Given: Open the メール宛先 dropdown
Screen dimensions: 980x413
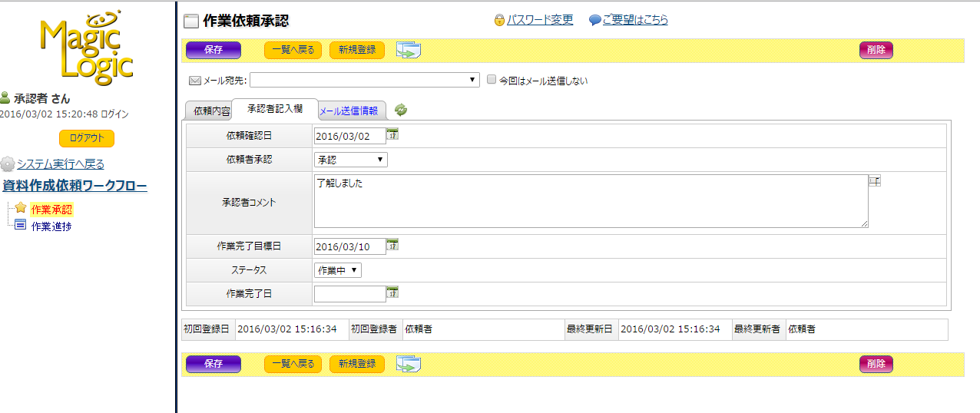Looking at the screenshot, I should coord(365,80).
